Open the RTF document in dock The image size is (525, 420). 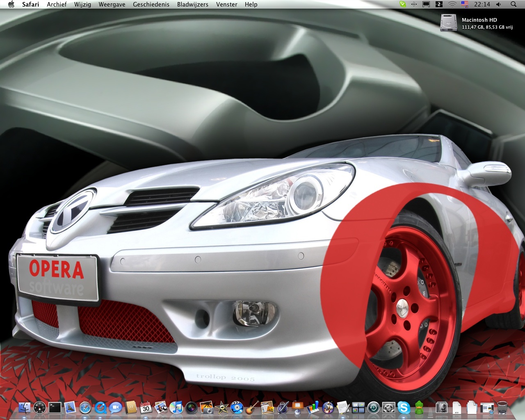pos(457,407)
